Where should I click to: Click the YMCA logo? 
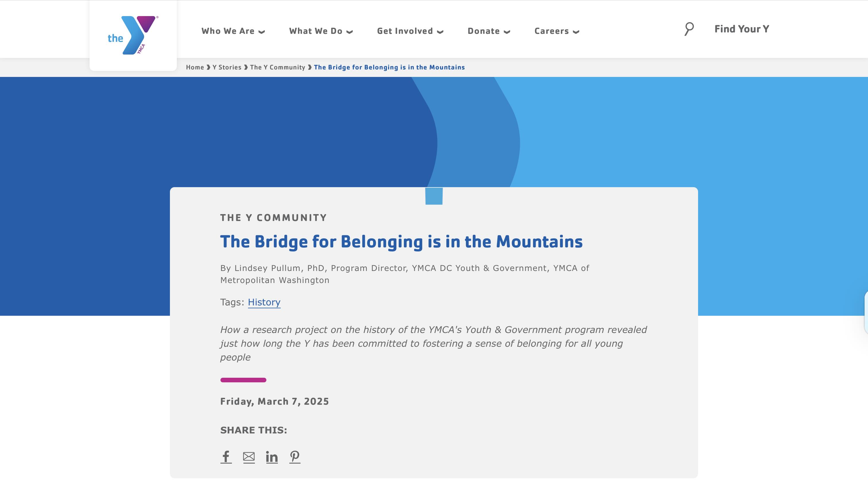pyautogui.click(x=133, y=34)
